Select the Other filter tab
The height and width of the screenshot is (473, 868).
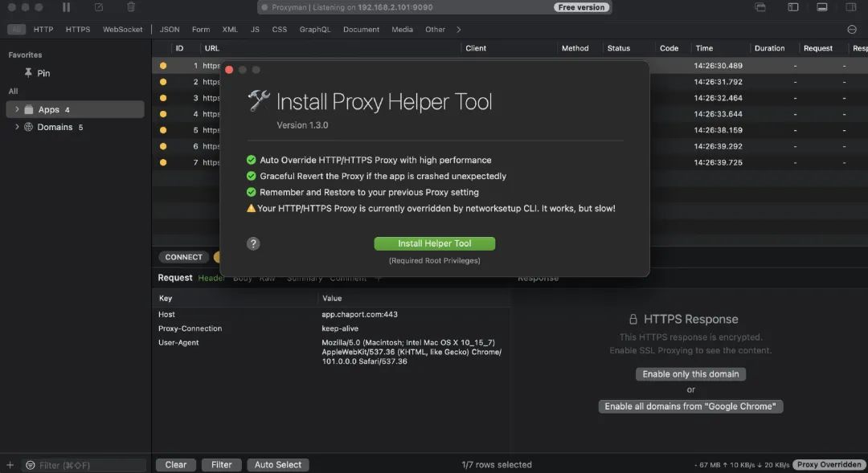[435, 30]
